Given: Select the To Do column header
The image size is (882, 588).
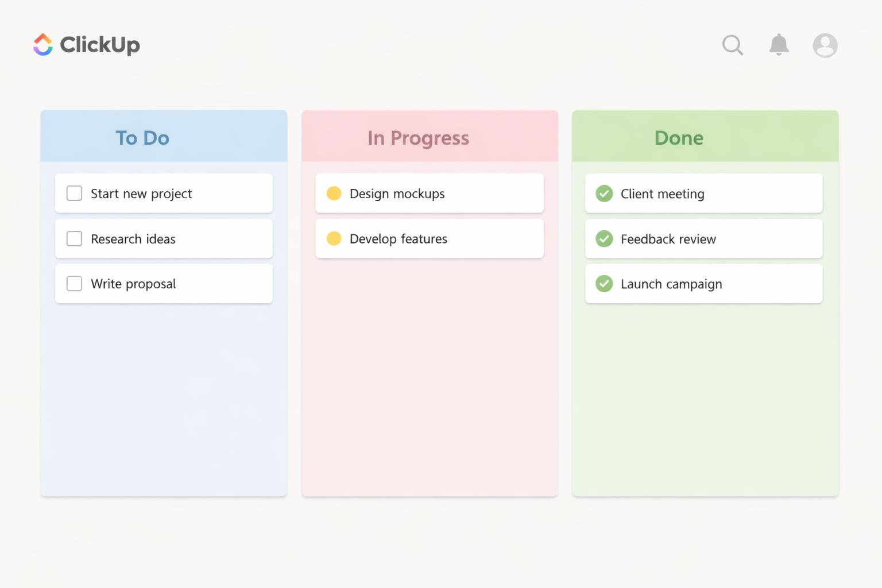Looking at the screenshot, I should (142, 138).
